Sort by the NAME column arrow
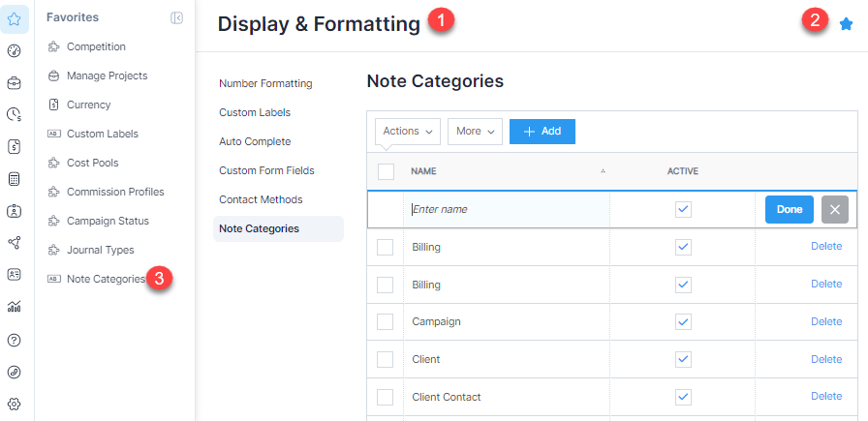 pos(603,172)
